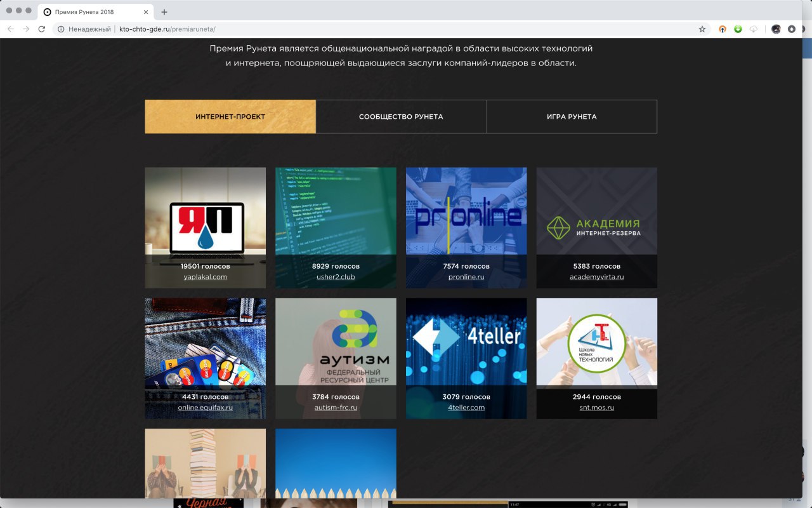This screenshot has width=812, height=508.
Task: Click the stacked books thumbnail
Action: click(x=206, y=464)
